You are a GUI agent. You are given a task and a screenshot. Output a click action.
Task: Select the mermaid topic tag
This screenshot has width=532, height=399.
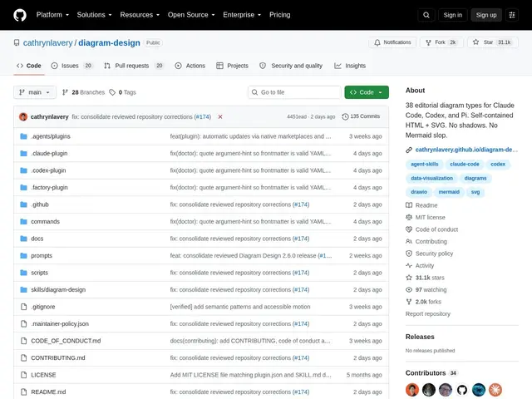pos(449,192)
